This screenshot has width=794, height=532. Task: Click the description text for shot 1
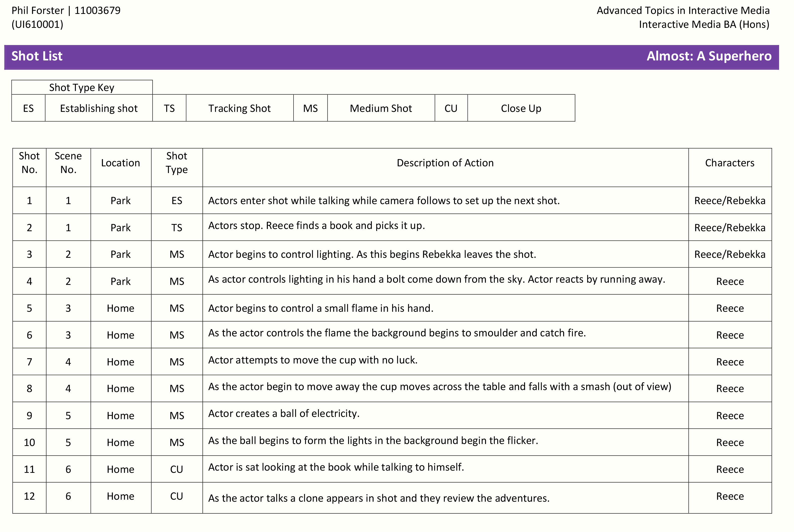384,201
